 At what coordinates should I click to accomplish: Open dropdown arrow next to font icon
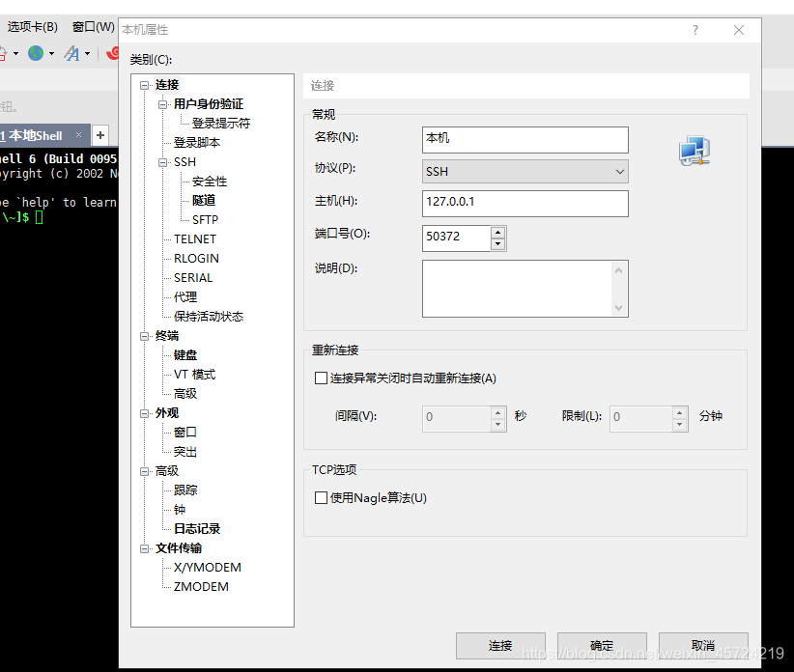pyautogui.click(x=88, y=53)
